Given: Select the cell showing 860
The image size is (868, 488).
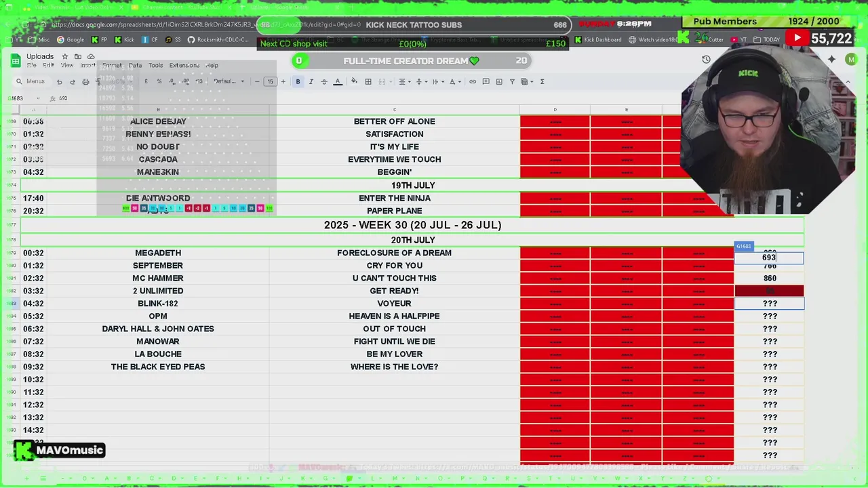Looking at the screenshot, I should (x=769, y=279).
